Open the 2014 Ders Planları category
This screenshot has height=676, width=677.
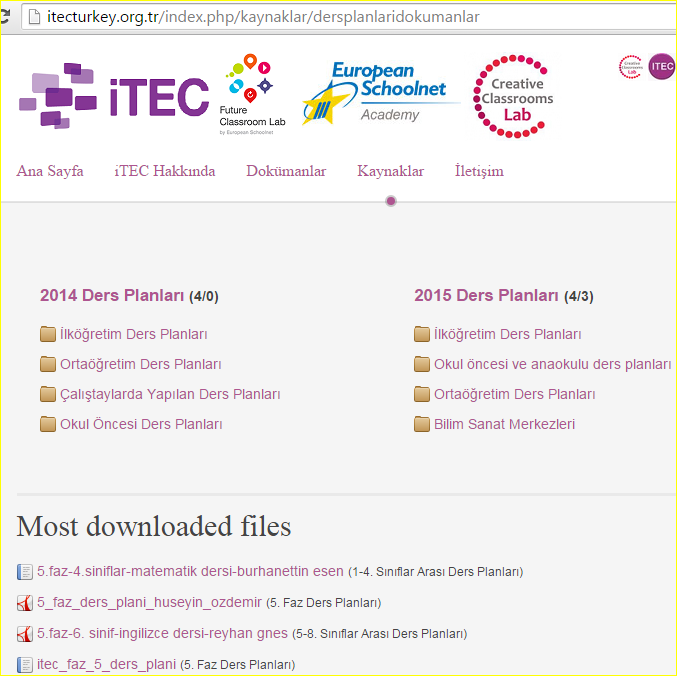tap(112, 296)
